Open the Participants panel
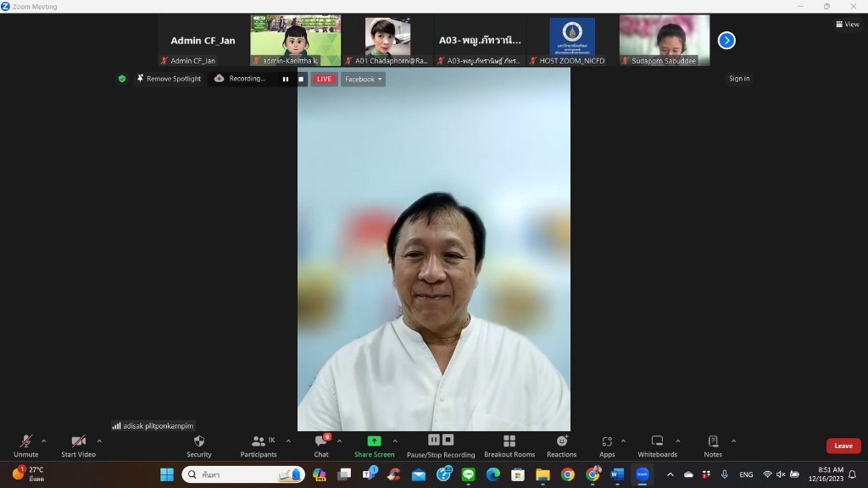Image resolution: width=868 pixels, height=488 pixels. (x=259, y=446)
